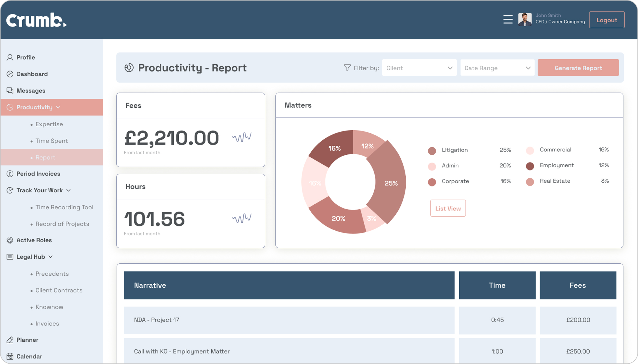638x364 pixels.
Task: Click the Calendar icon in sidebar
Action: click(x=10, y=356)
